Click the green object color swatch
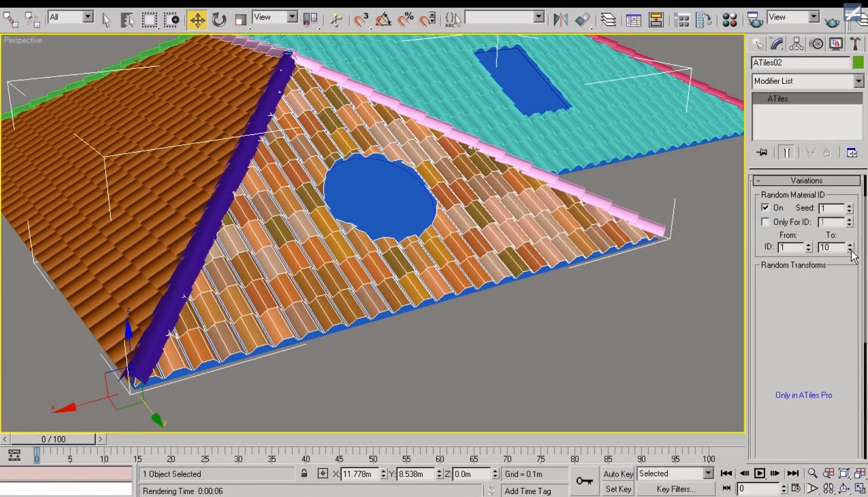 (859, 62)
